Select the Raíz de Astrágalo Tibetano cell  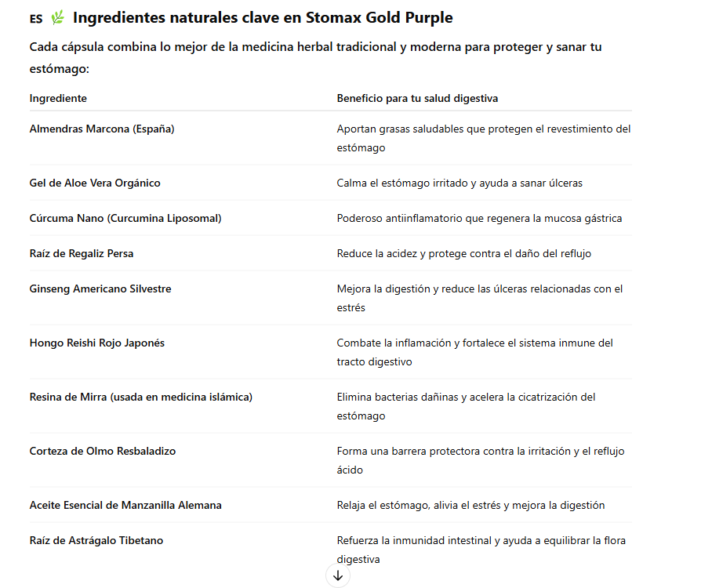pos(96,540)
